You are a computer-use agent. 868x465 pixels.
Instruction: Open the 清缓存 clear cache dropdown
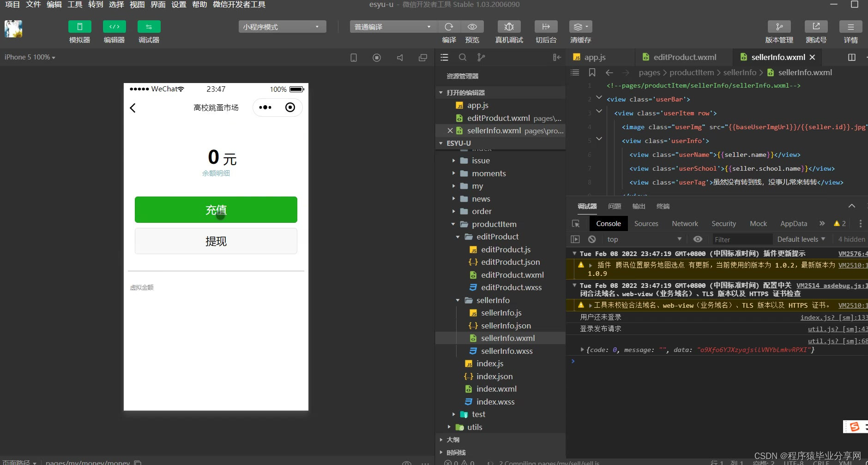tap(580, 27)
